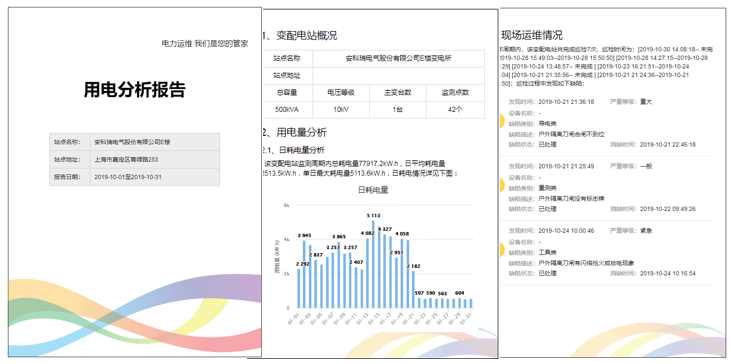
Task: Click the bar label '597'
Action: point(419,293)
